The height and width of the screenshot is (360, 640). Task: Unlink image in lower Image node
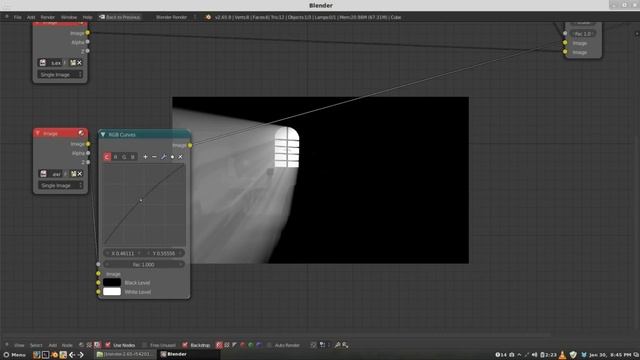click(x=80, y=174)
